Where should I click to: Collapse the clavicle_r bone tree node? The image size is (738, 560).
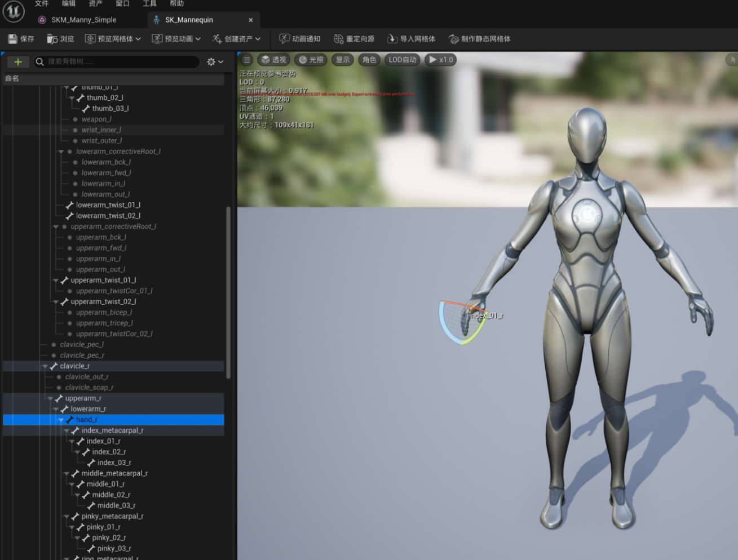(x=45, y=366)
